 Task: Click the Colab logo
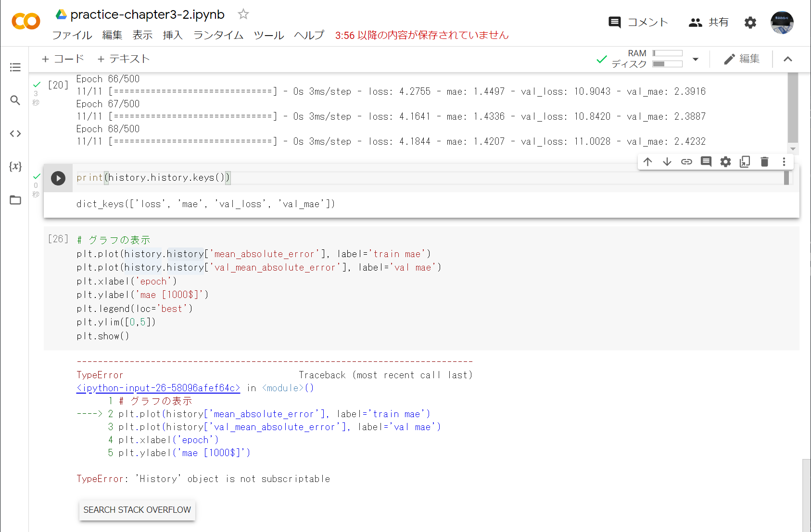click(x=26, y=22)
